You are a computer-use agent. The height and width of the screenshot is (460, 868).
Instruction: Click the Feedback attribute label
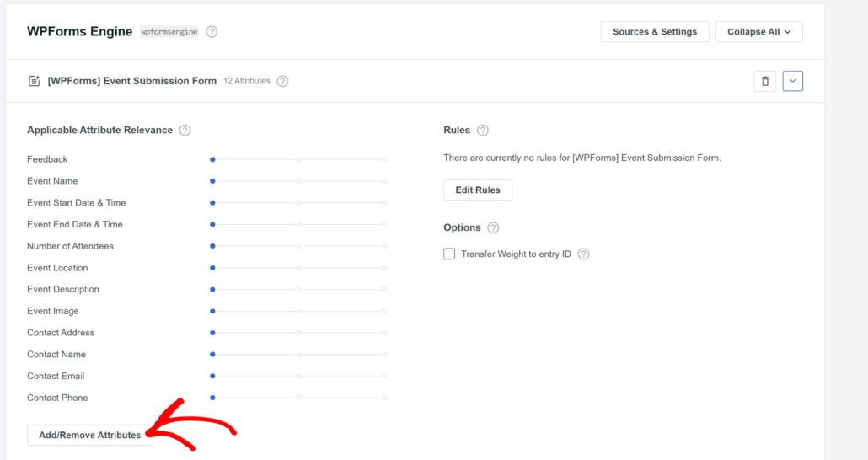pos(47,159)
